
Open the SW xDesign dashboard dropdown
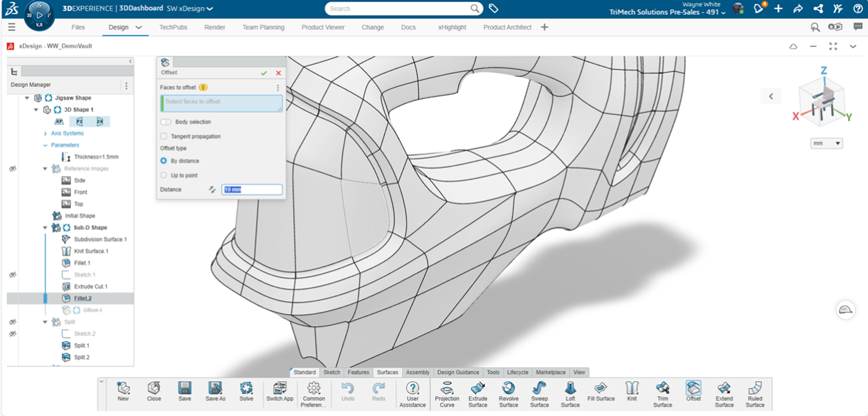(210, 9)
